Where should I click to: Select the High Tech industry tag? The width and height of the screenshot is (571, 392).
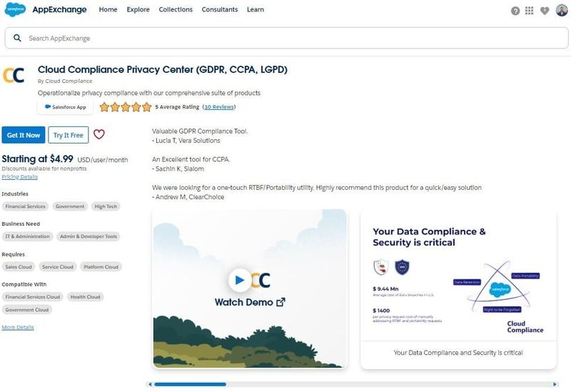click(106, 206)
